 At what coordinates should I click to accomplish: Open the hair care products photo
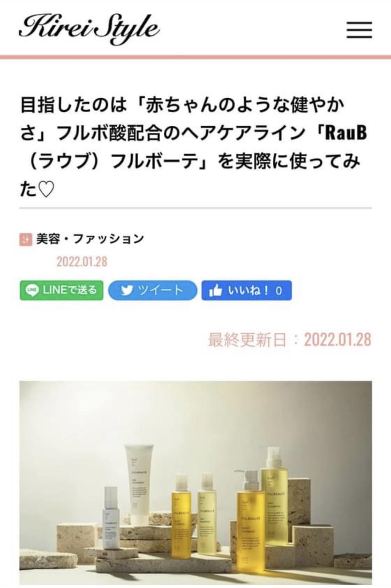[195, 484]
